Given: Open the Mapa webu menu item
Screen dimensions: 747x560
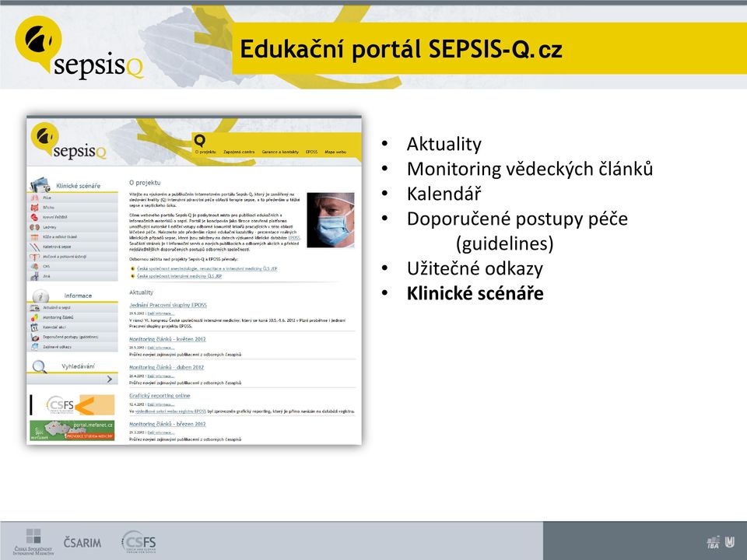Looking at the screenshot, I should 335,152.
